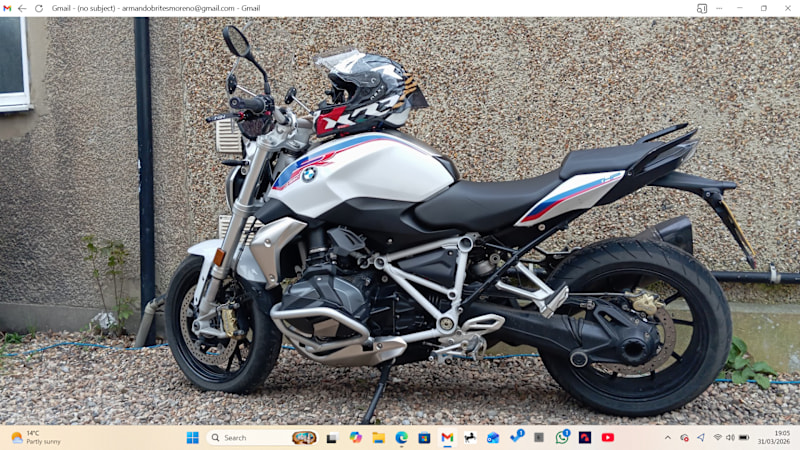
Task: Expand the hidden system tray icons chevron
Action: 668,437
